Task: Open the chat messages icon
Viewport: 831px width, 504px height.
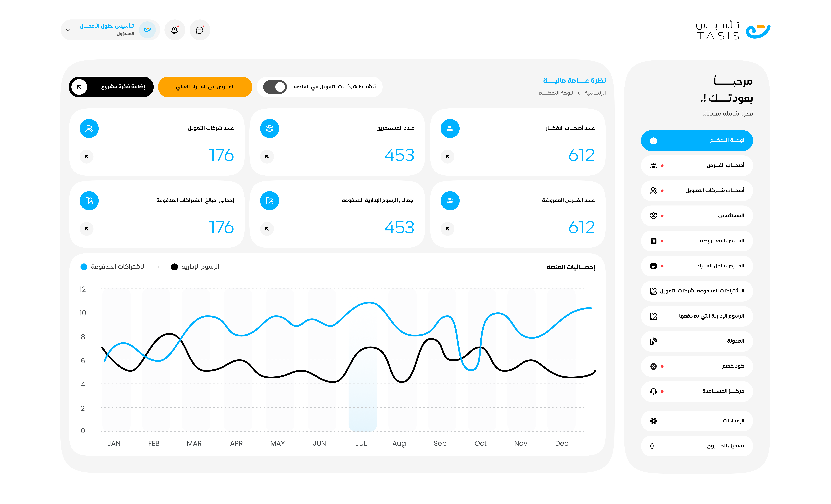Action: [200, 30]
